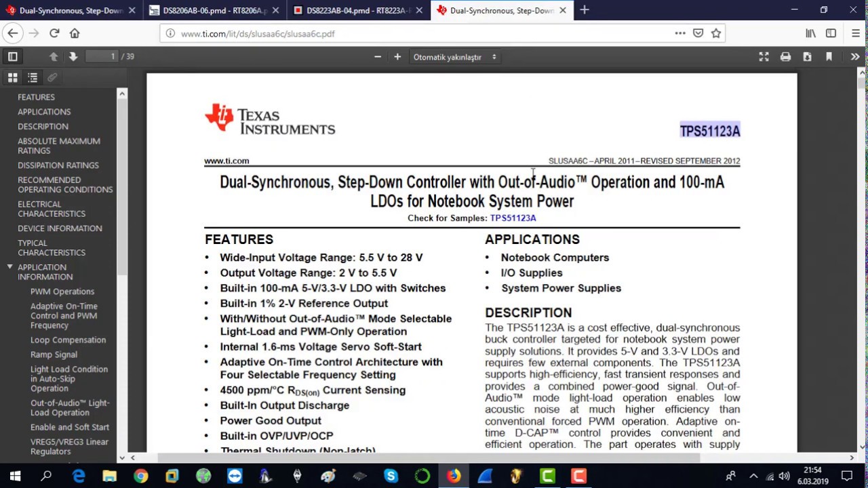The width and height of the screenshot is (868, 488).
Task: Select Ramp Signal outline item
Action: 54,354
